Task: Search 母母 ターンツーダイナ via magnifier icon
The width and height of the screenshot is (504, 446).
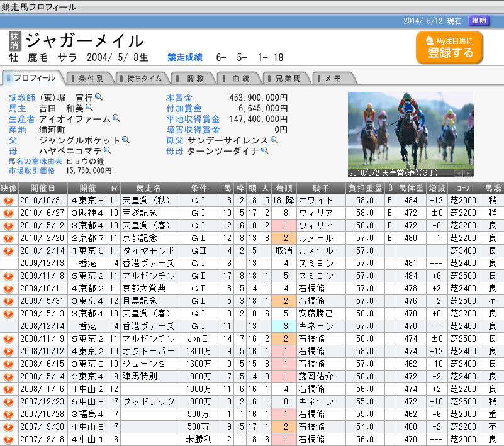Action: coord(264,150)
